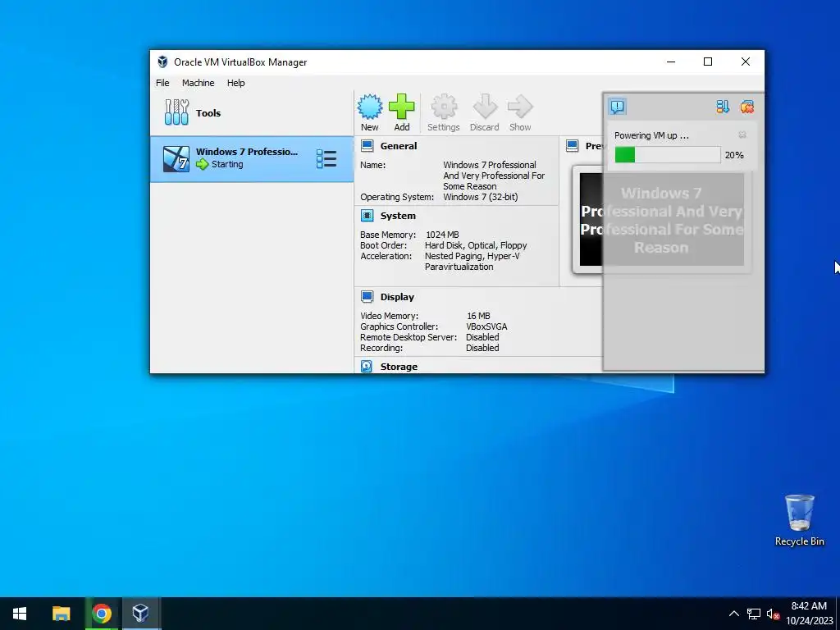Click the System section chip icon
The width and height of the screenshot is (840, 630).
(367, 216)
